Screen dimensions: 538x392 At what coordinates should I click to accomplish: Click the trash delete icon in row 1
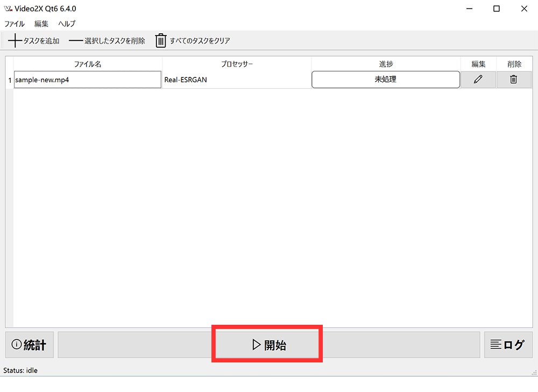[x=514, y=79]
